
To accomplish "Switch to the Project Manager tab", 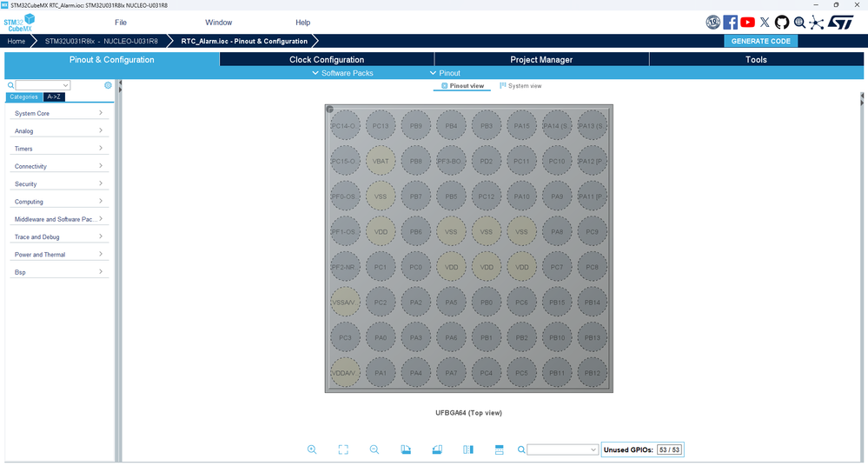I will [x=541, y=59].
